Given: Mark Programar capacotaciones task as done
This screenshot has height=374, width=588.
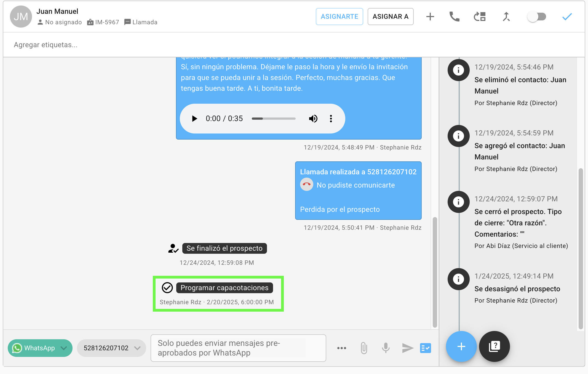Looking at the screenshot, I should (167, 288).
